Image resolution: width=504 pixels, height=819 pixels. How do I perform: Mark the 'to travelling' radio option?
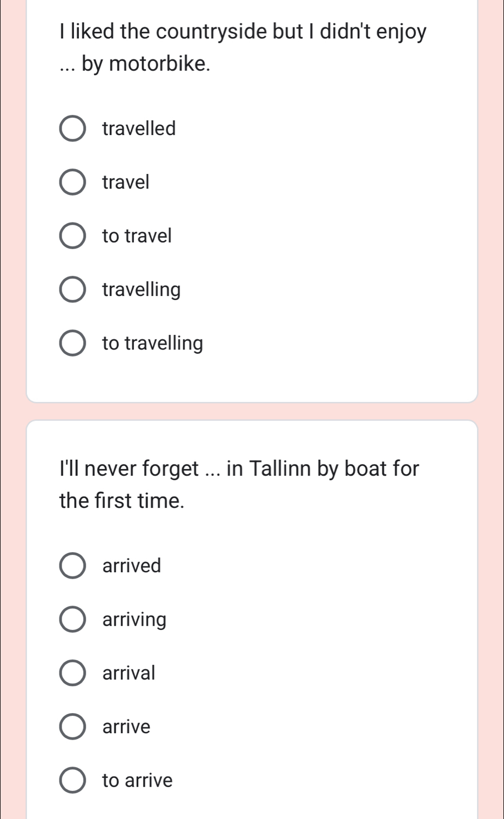72,343
